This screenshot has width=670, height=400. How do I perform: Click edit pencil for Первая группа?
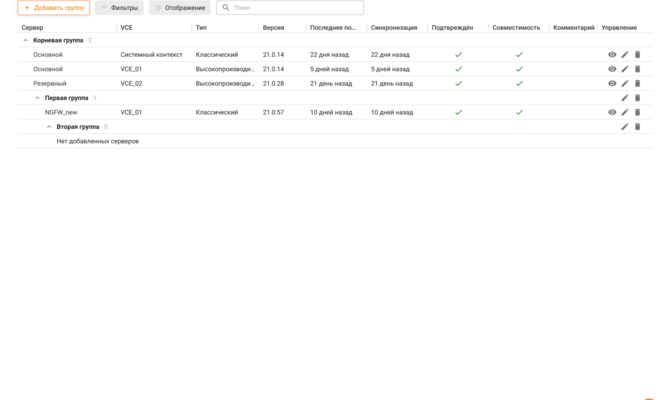pos(625,98)
